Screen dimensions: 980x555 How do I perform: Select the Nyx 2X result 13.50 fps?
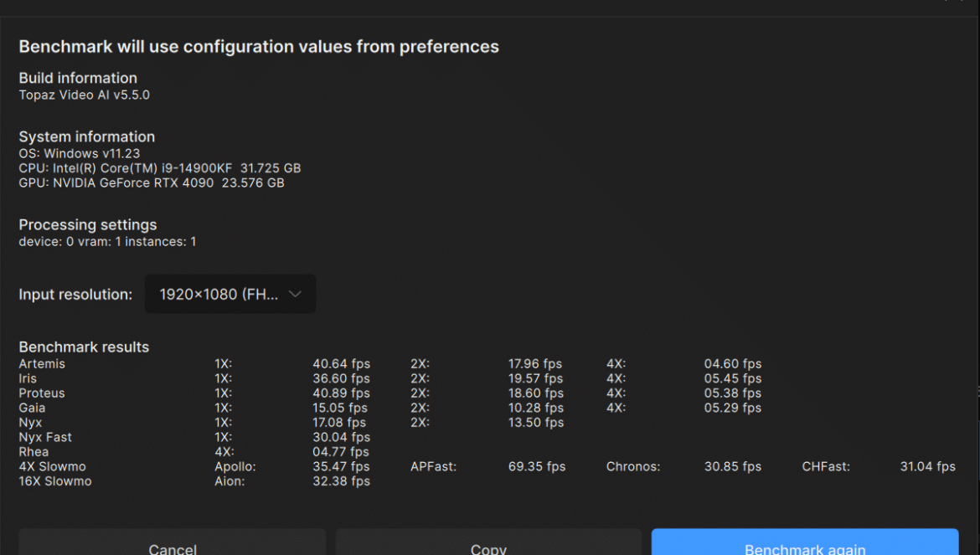(535, 423)
